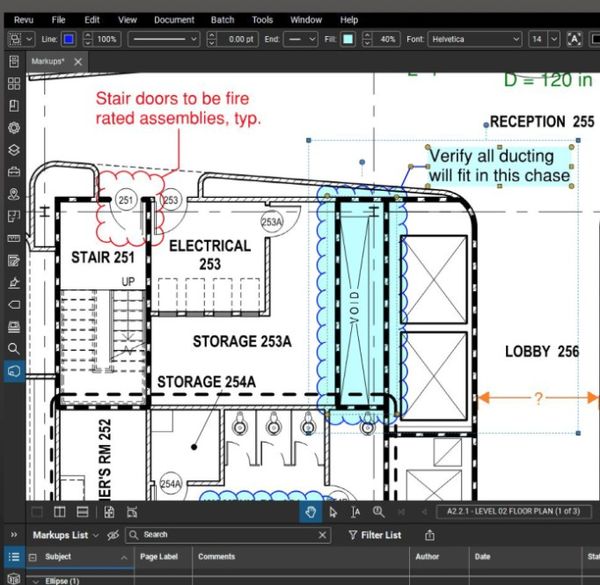This screenshot has height=585, width=600.
Task: Sort by Date column header
Action: 482,557
